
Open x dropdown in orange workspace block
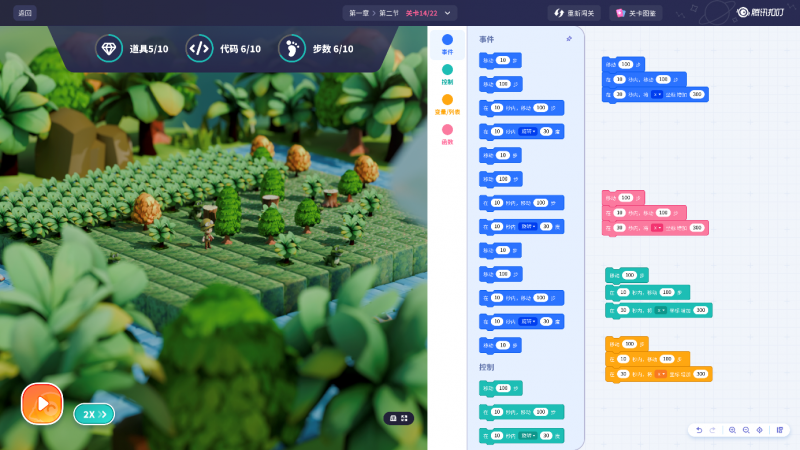pyautogui.click(x=661, y=374)
